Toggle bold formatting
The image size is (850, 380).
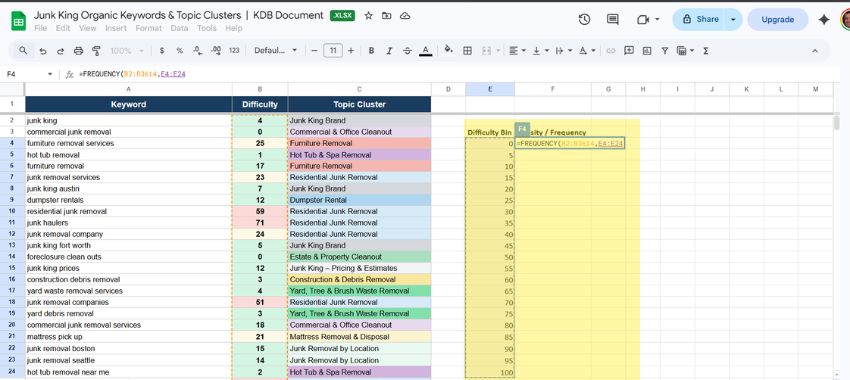click(371, 50)
